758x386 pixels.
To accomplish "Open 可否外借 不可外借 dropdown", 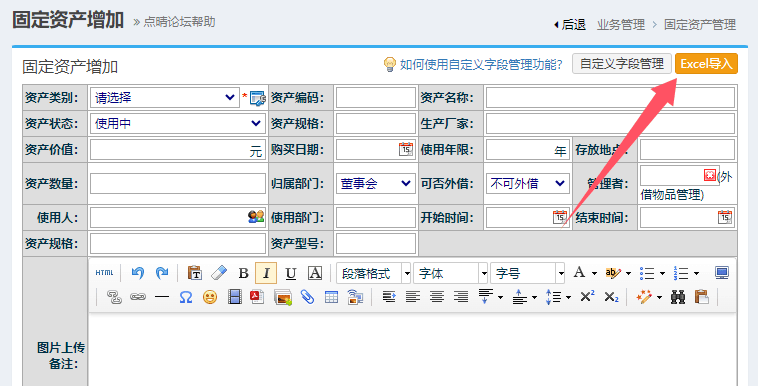I will point(527,184).
